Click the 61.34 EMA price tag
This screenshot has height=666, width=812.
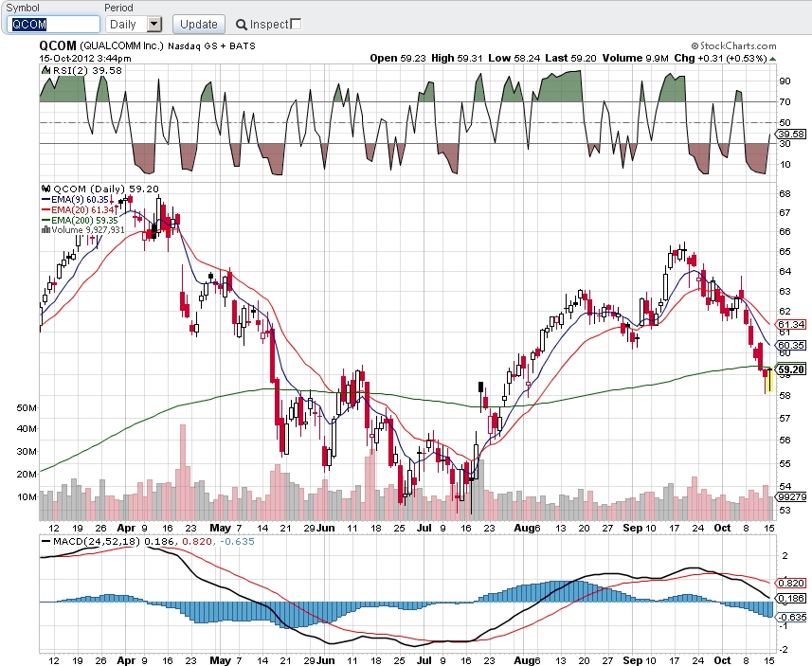pyautogui.click(x=791, y=324)
